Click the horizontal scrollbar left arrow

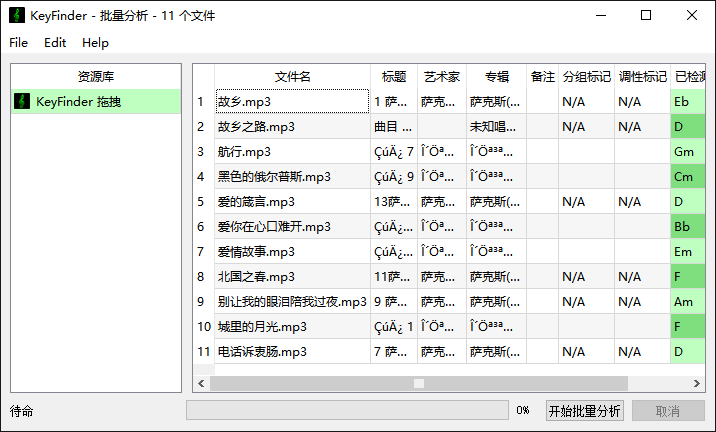click(201, 383)
